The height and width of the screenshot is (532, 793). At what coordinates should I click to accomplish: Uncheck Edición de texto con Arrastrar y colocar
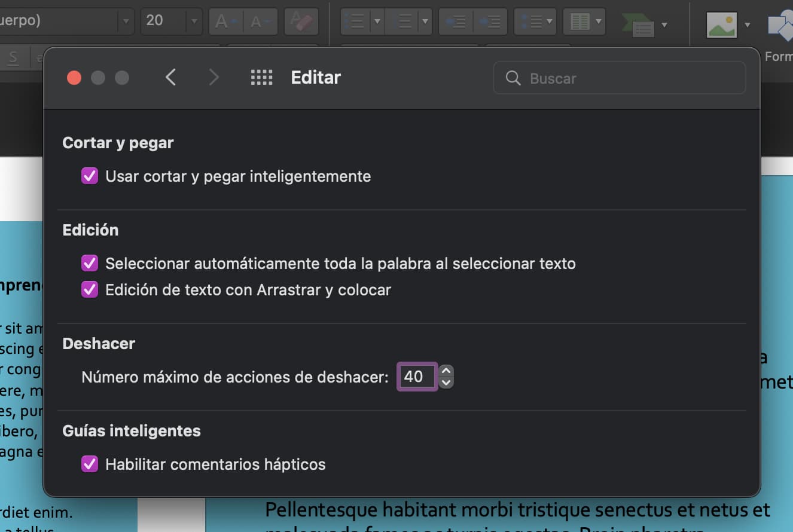(x=90, y=290)
